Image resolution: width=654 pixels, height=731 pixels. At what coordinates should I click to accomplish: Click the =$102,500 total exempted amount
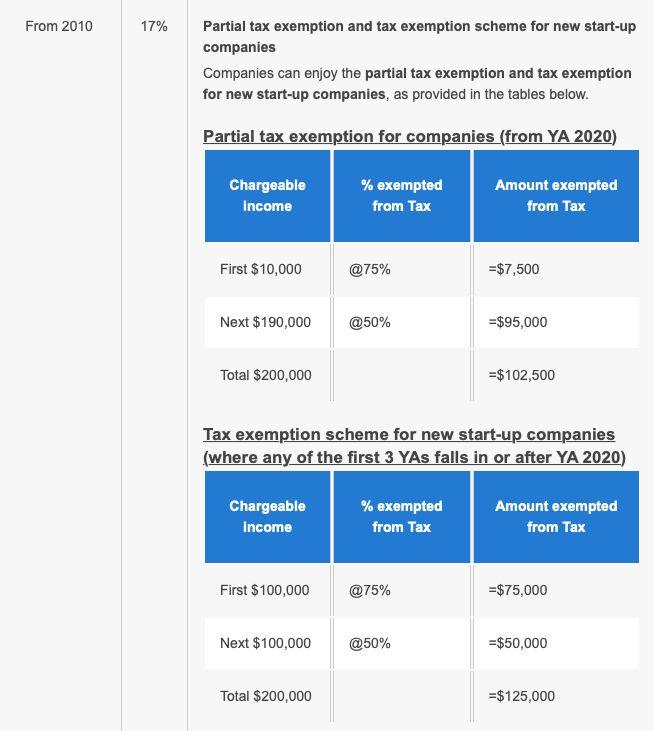(x=521, y=375)
